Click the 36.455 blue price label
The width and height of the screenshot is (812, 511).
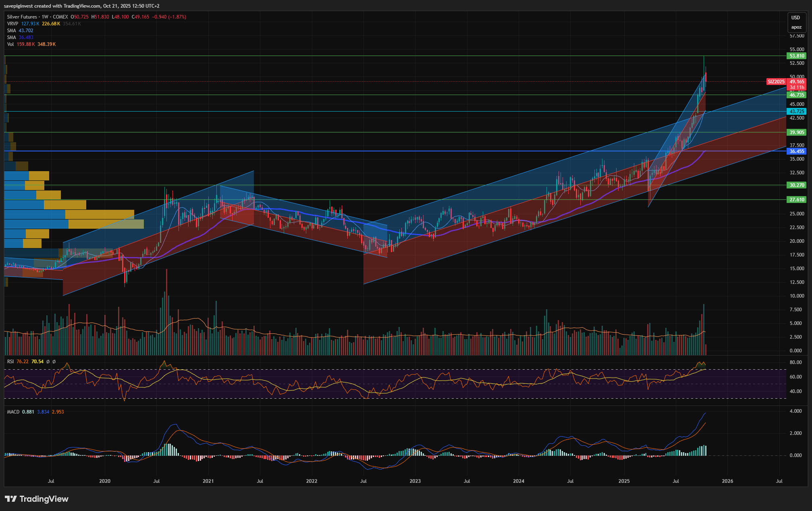[797, 151]
